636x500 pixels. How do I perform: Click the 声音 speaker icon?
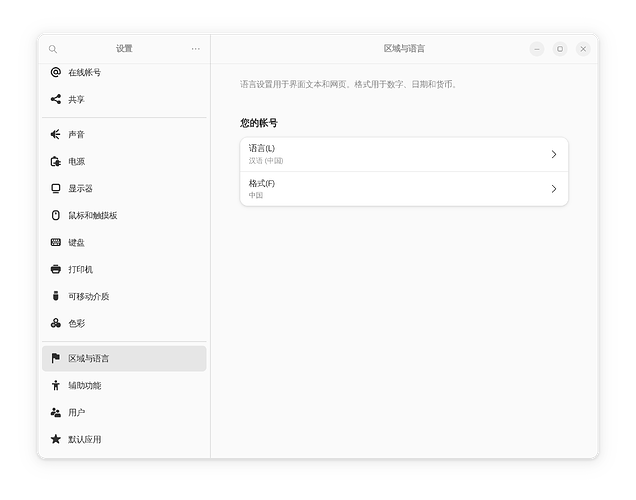56,134
